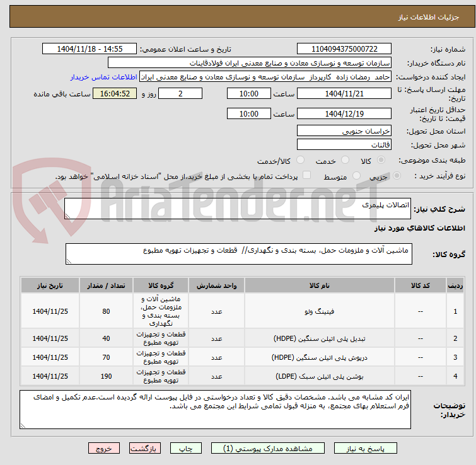Click the quantity cell showing 190
The height and width of the screenshot is (465, 476).
(106, 376)
